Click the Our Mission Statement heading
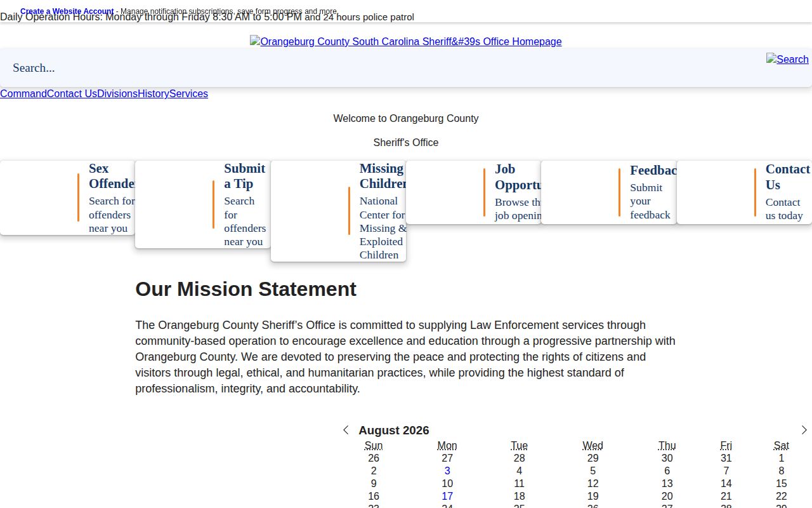Viewport: 812px width, 508px height. pyautogui.click(x=246, y=289)
